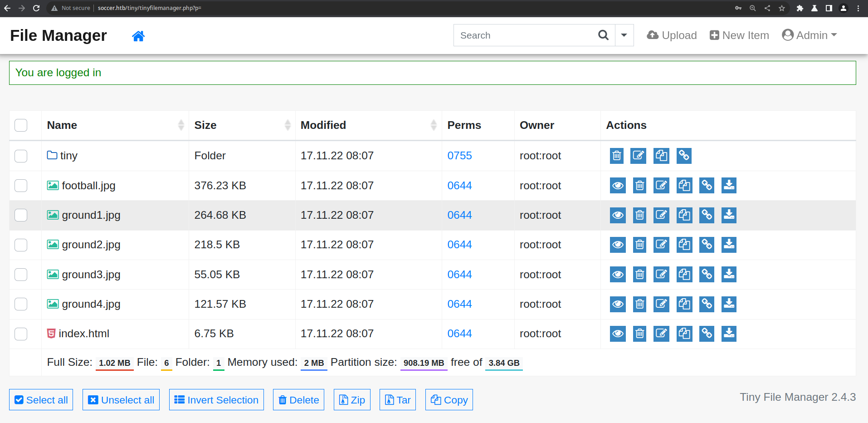Viewport: 868px width, 423px height.
Task: Expand the search options dropdown arrow
Action: tap(624, 35)
